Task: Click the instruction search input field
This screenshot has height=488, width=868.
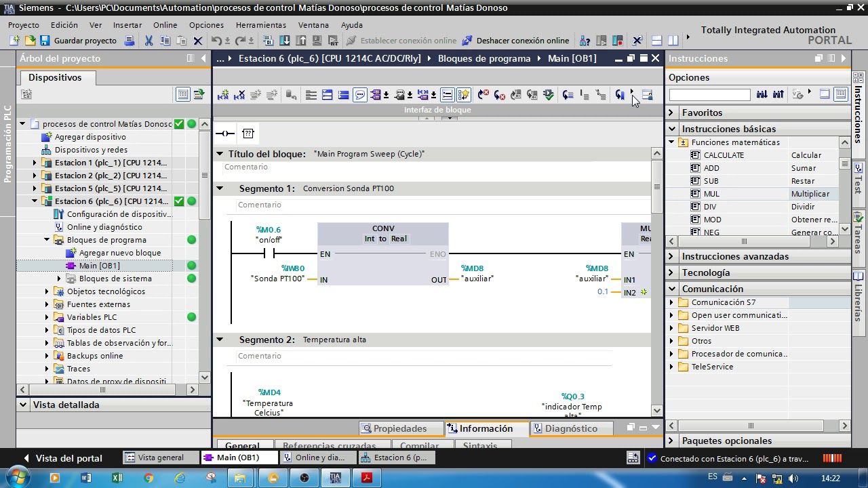Action: [x=709, y=94]
